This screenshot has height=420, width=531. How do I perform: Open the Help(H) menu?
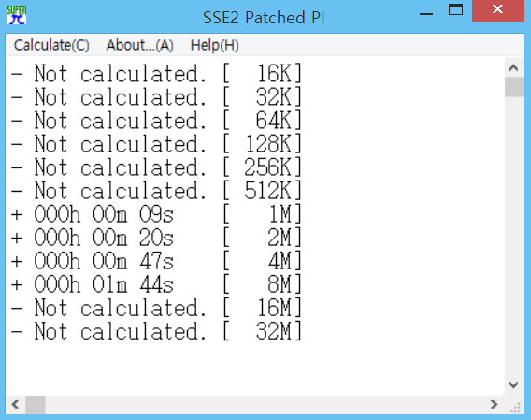[215, 45]
